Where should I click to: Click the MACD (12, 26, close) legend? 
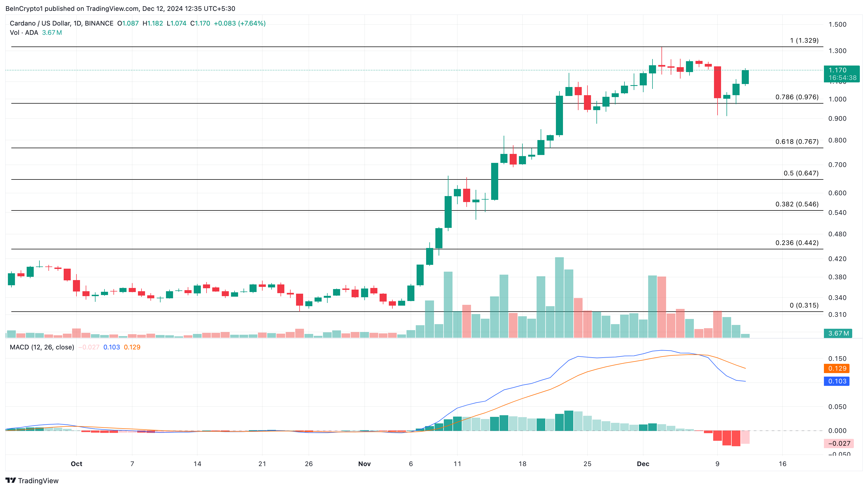coord(42,347)
